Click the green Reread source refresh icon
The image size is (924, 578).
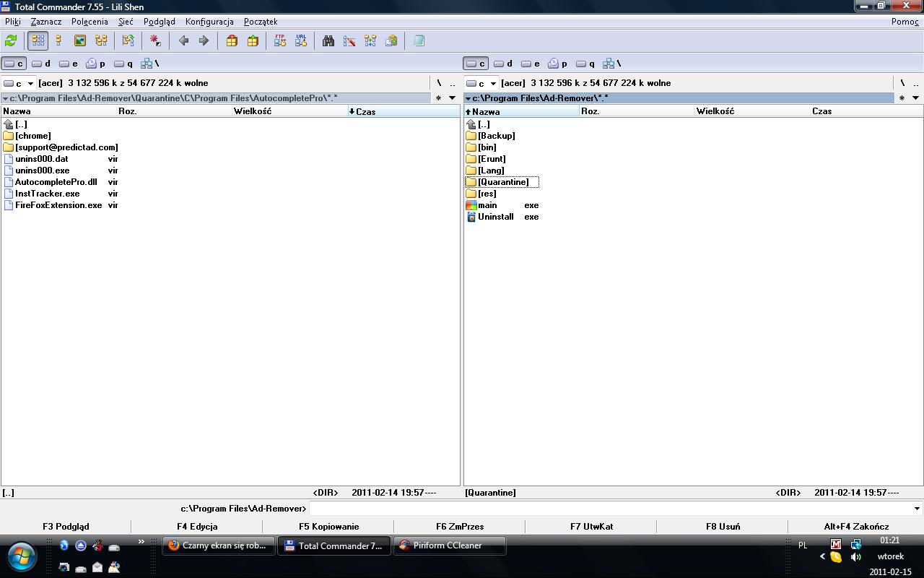tap(11, 41)
